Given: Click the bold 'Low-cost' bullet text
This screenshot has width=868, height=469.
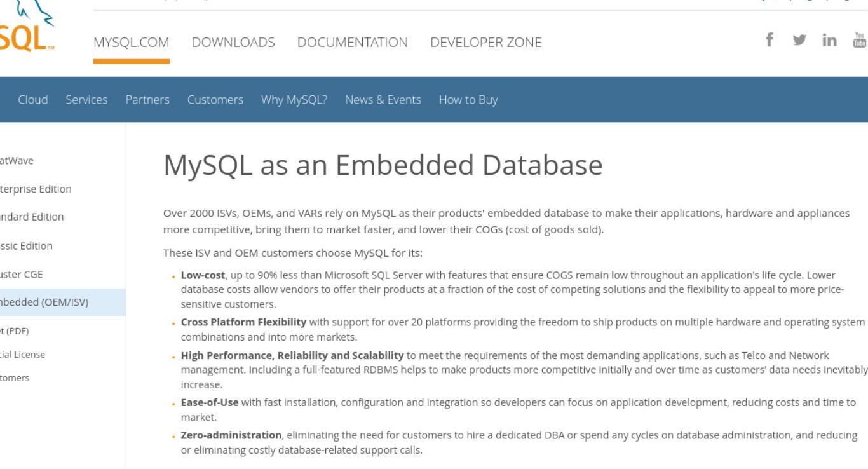Looking at the screenshot, I should click(203, 275).
